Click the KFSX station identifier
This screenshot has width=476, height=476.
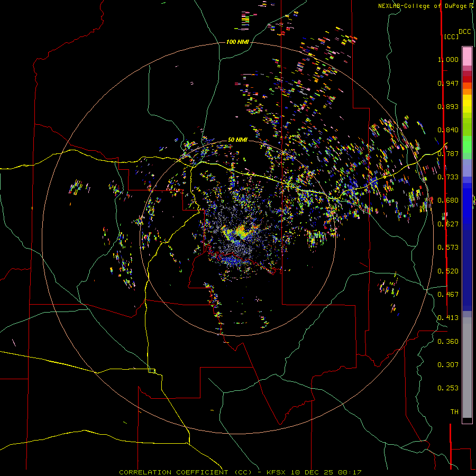tap(276, 472)
